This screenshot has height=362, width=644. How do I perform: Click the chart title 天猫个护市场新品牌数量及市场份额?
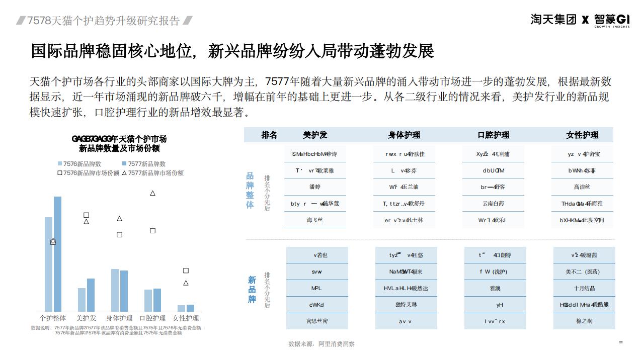pos(119,144)
